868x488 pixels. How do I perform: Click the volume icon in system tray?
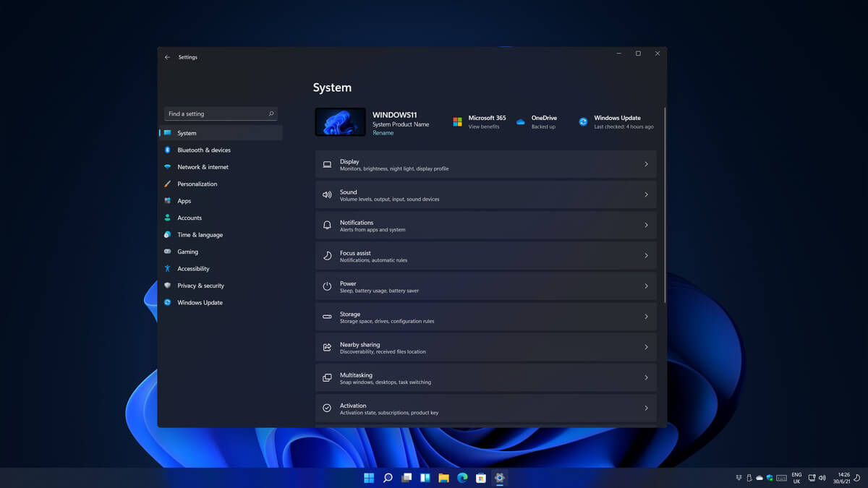click(822, 478)
